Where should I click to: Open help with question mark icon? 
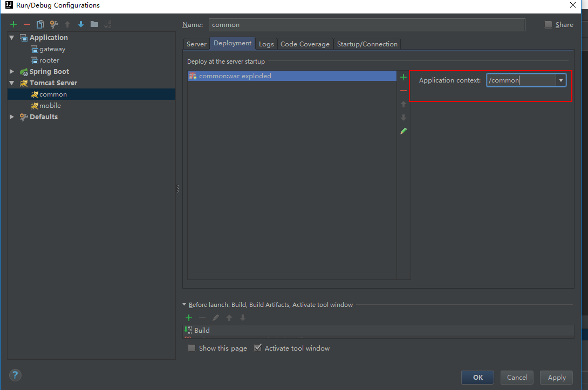point(15,375)
